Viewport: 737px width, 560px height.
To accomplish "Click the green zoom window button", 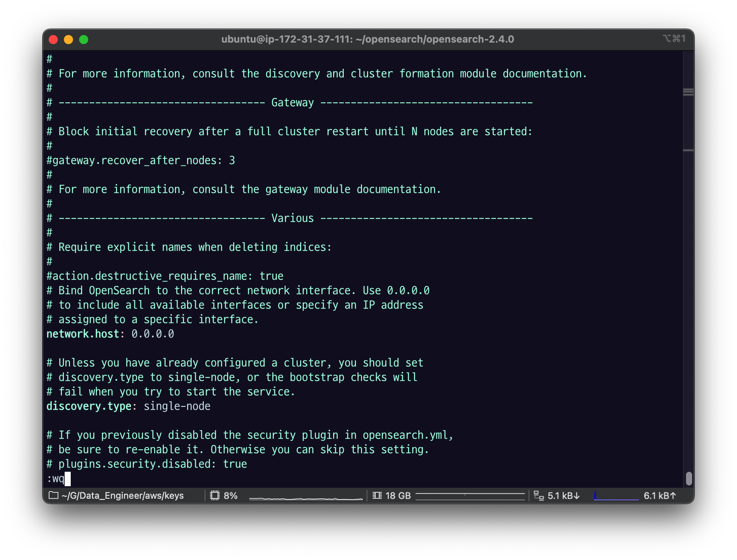I will [x=84, y=40].
